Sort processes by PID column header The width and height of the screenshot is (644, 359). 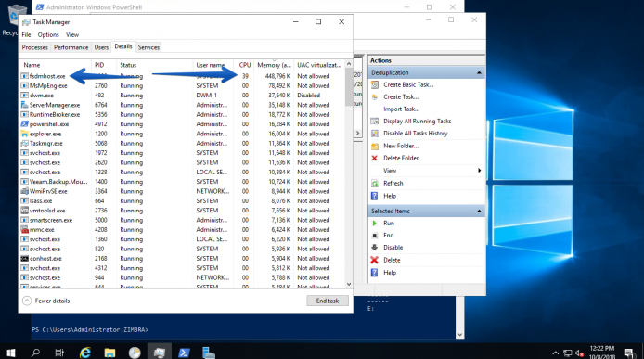[x=104, y=65]
